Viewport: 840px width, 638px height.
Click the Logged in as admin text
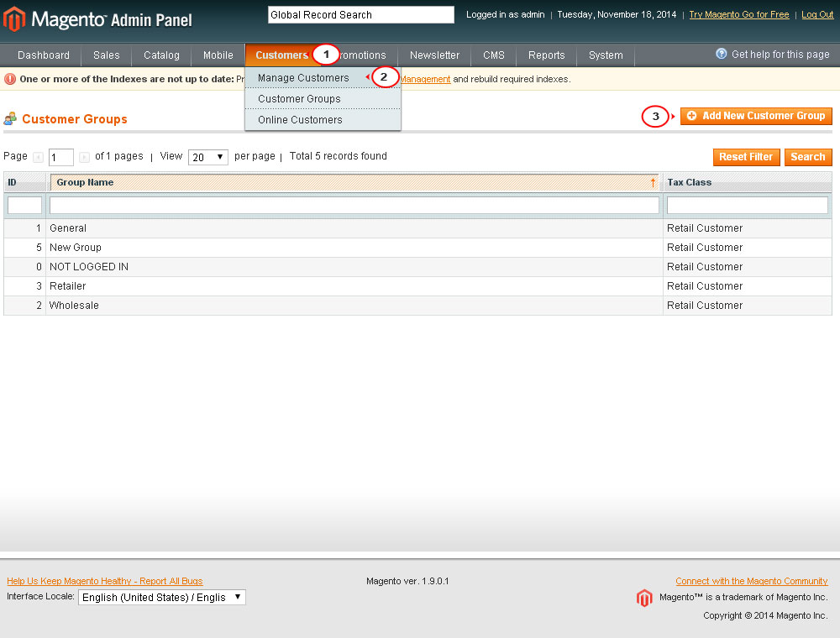pos(505,14)
